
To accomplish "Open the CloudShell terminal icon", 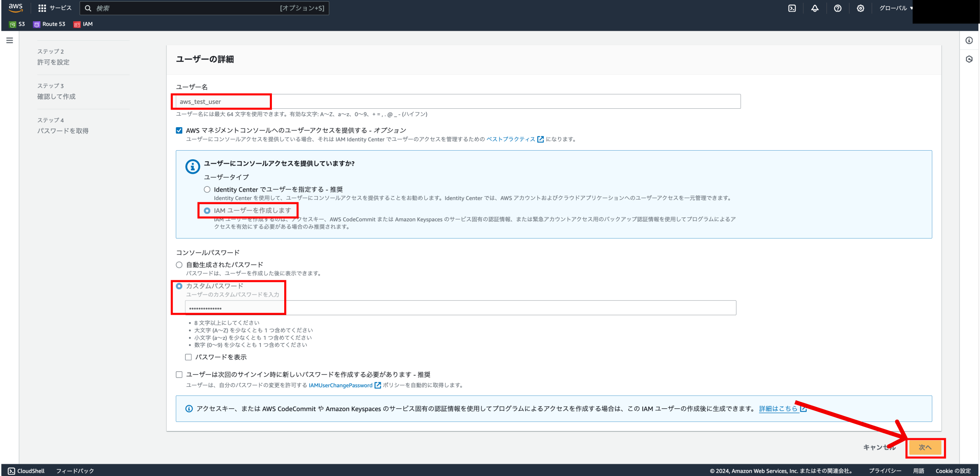I will coord(793,8).
